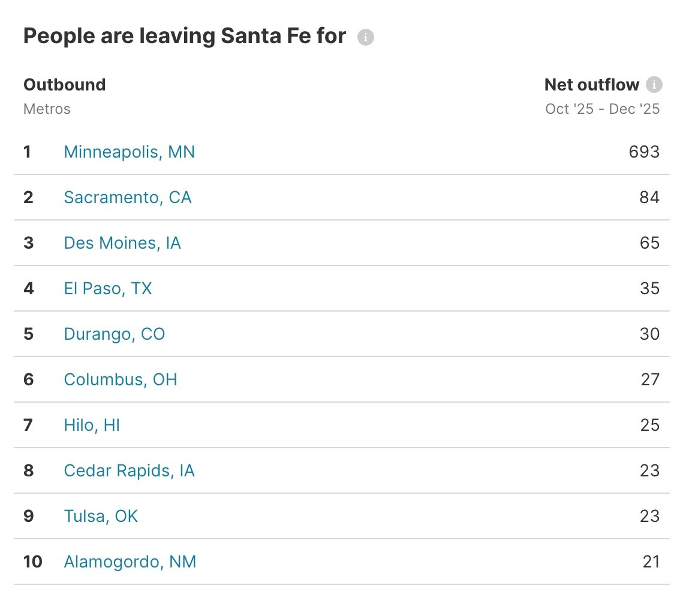Screen dimensions: 677x616
Task: Click the People are leaving Santa Fe heading
Action: (x=183, y=36)
